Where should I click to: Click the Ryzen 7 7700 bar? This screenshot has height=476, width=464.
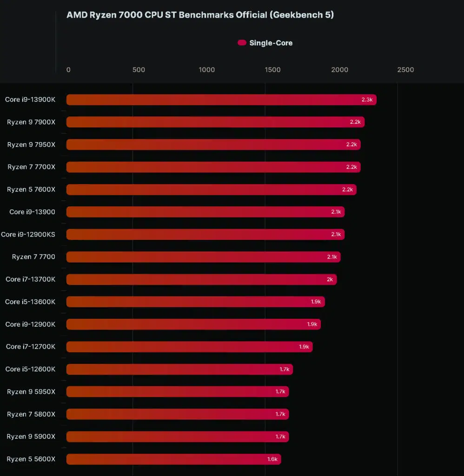click(204, 257)
